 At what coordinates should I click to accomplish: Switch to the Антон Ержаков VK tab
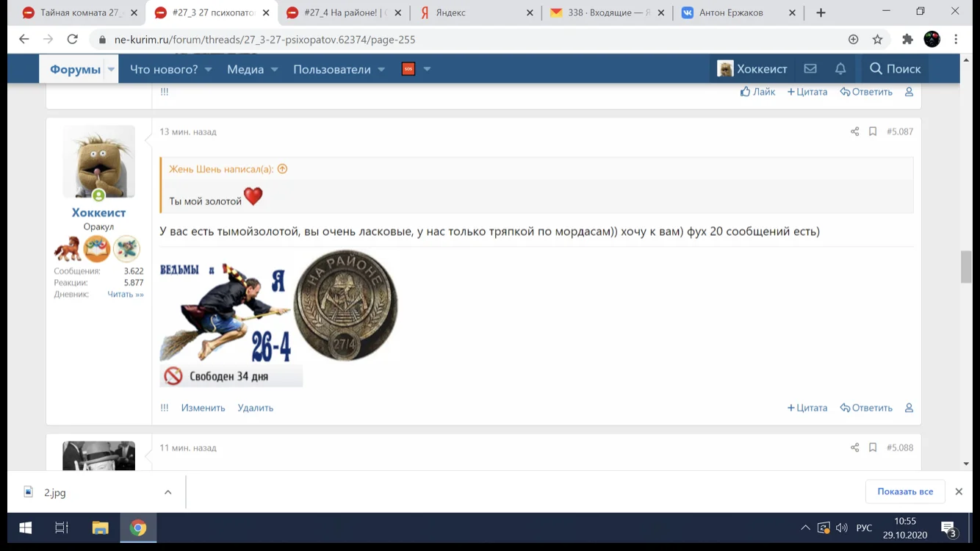(x=739, y=12)
